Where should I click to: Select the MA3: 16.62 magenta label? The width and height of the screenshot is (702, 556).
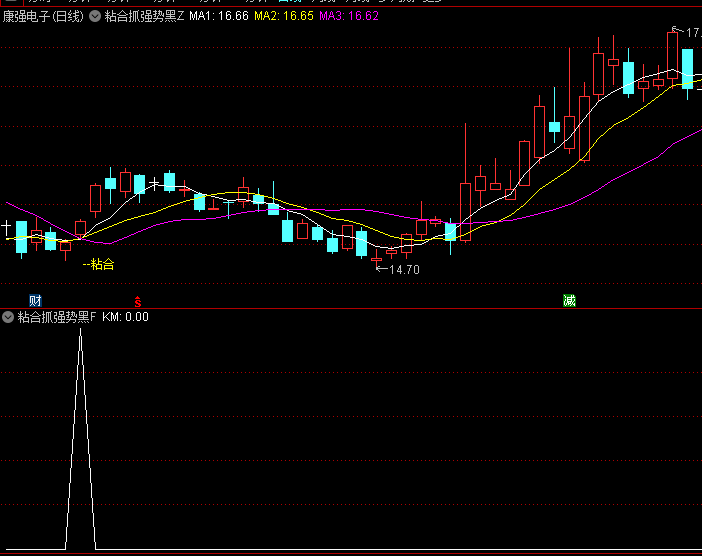349,16
